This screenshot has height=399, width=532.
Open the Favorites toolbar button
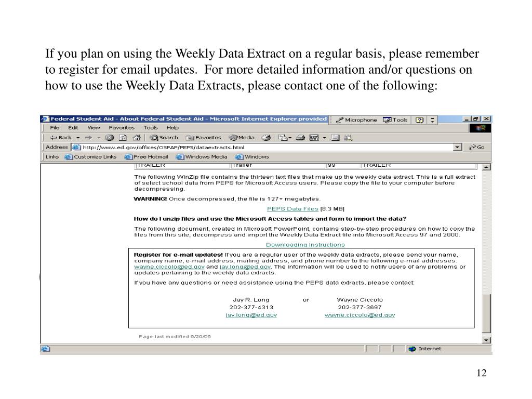[x=203, y=138]
